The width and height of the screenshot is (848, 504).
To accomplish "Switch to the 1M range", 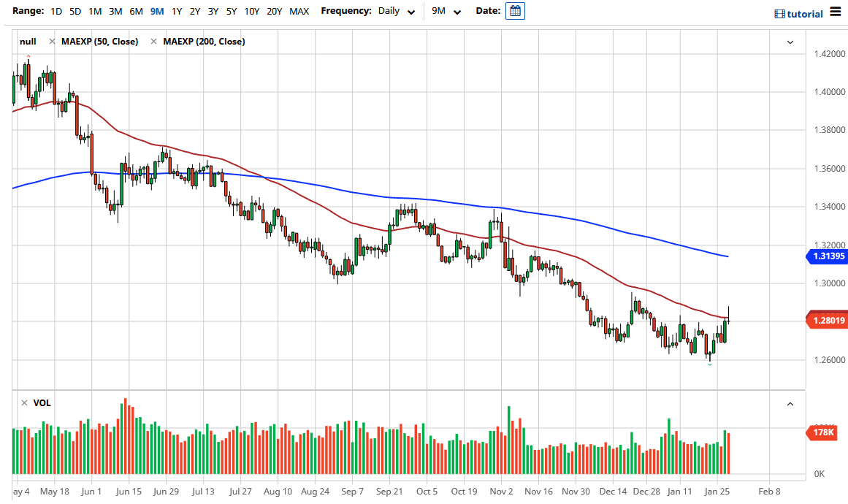I will [93, 11].
